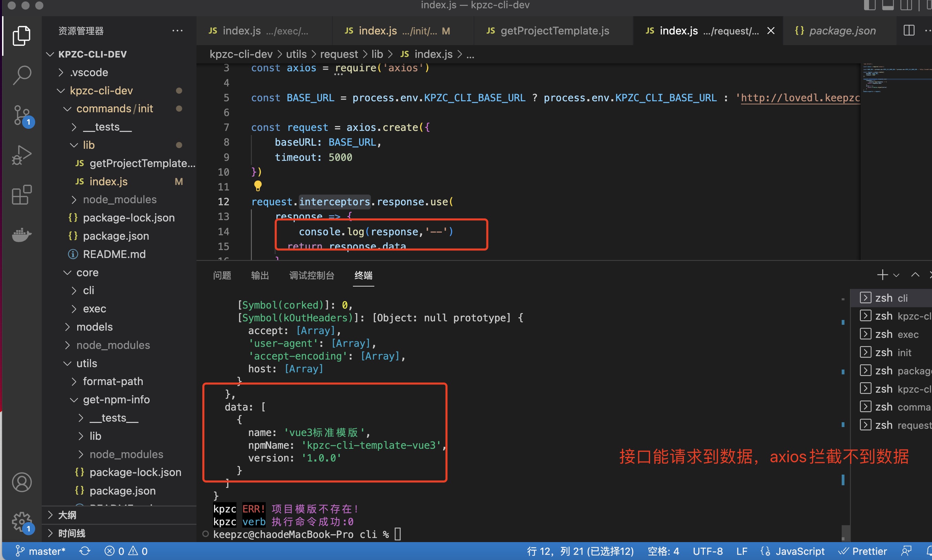Click the terminal scrollbar thumb
This screenshot has height=560, width=932.
click(846, 533)
